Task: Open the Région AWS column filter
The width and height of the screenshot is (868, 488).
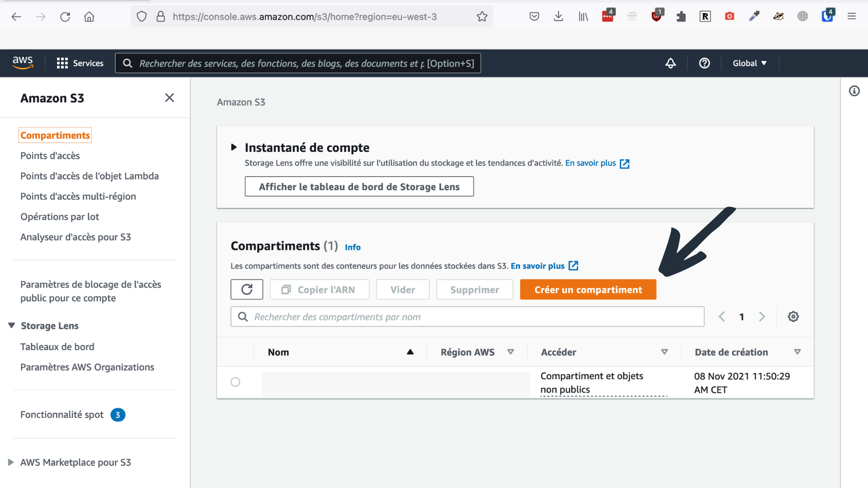Action: [x=511, y=352]
